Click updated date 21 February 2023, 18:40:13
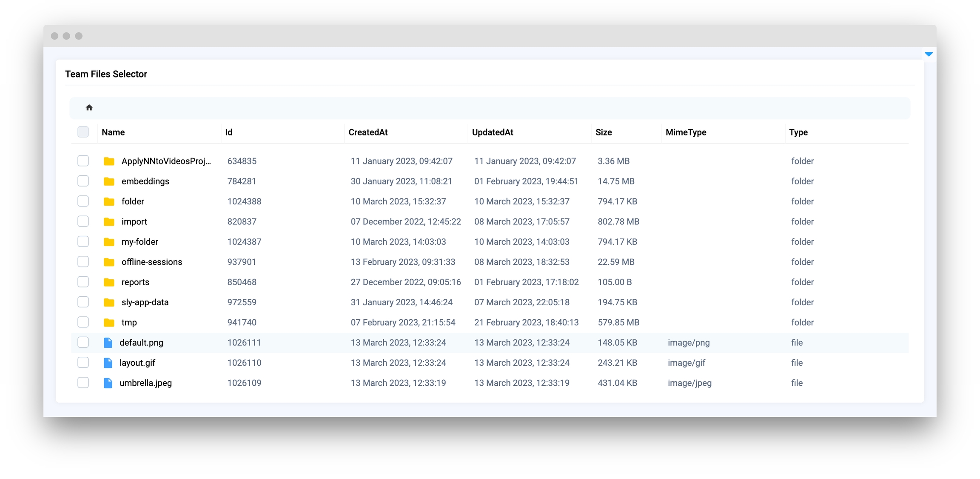This screenshot has width=980, height=479. tap(526, 322)
